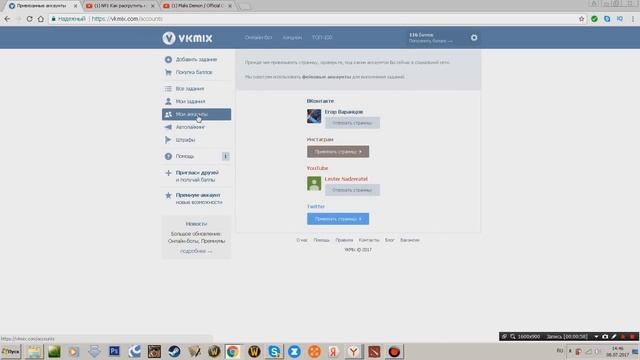
Task: Click the star icon for premium account
Action: click(x=168, y=196)
